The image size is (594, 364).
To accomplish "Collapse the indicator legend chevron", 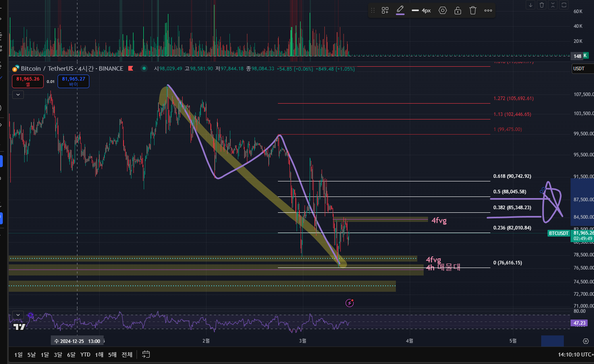I will click(x=18, y=94).
